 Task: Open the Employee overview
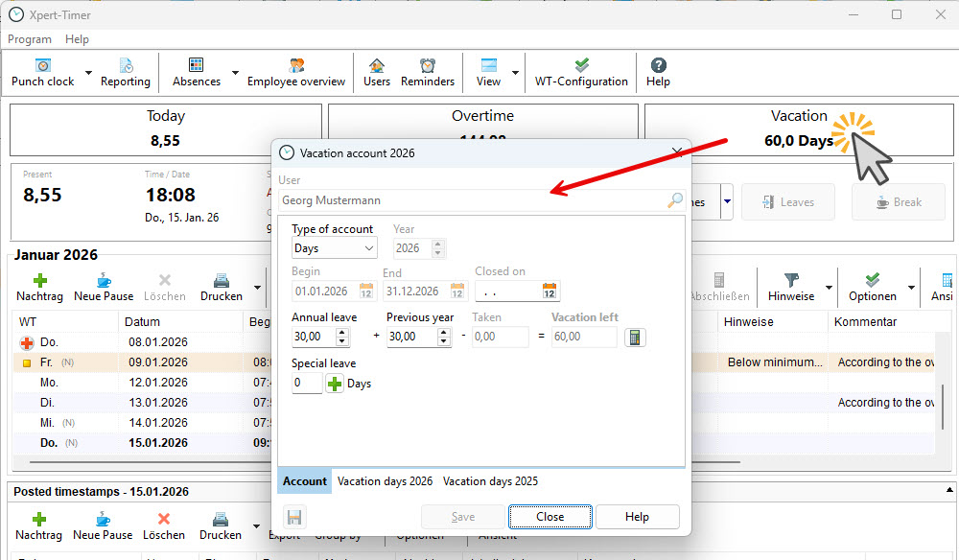pos(295,73)
